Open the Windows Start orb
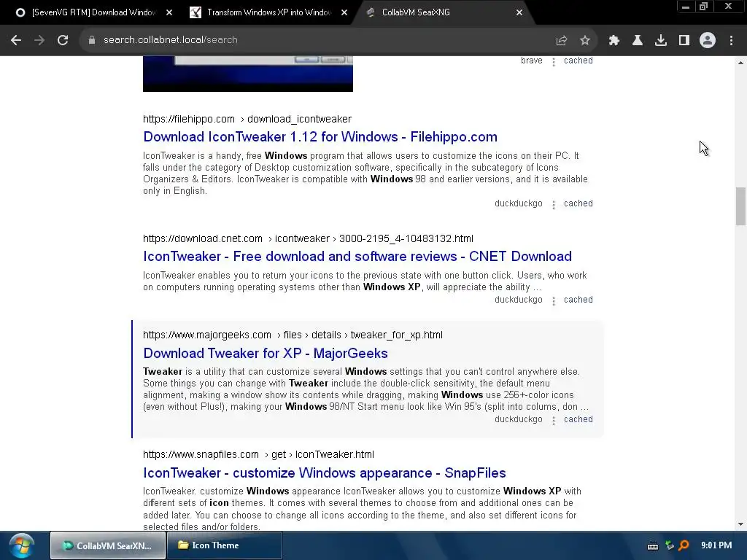This screenshot has width=747, height=560. click(21, 545)
